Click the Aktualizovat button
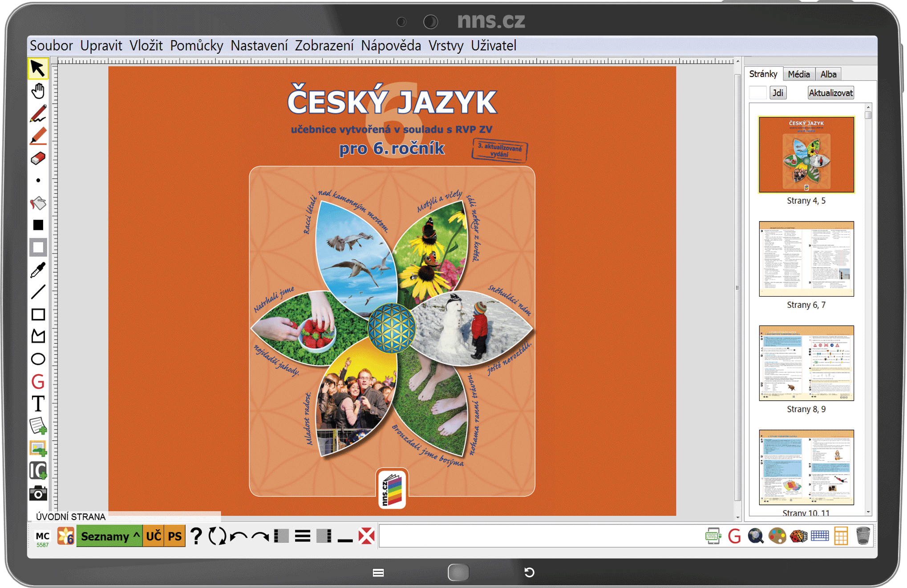 830,93
